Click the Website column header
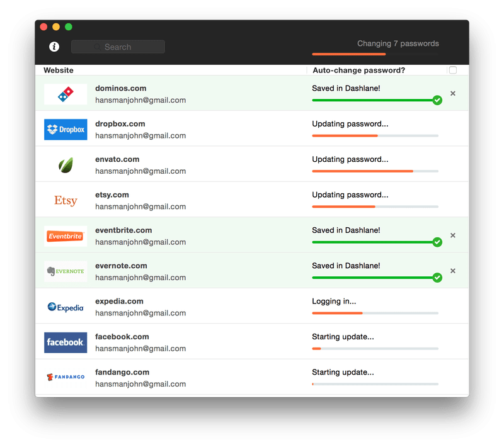This screenshot has width=504, height=447. coord(59,70)
